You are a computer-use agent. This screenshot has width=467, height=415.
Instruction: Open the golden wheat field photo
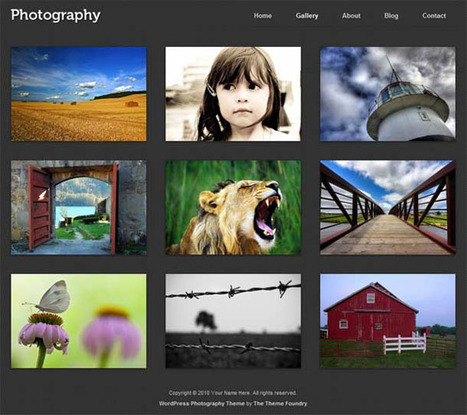click(x=79, y=94)
